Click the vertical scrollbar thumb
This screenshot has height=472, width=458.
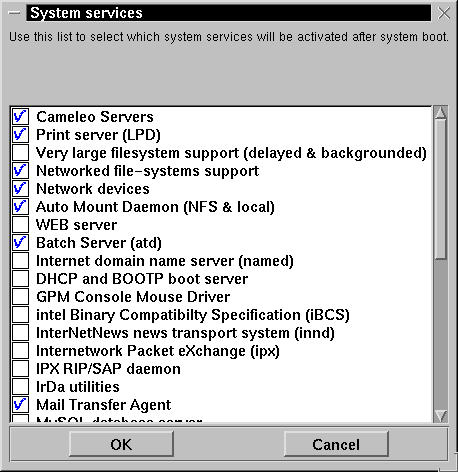pos(441,189)
